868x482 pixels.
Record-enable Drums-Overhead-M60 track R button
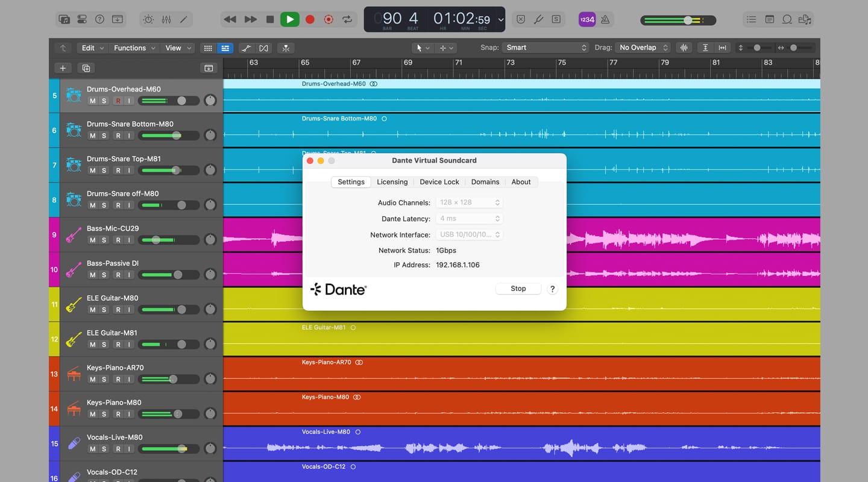pyautogui.click(x=118, y=101)
